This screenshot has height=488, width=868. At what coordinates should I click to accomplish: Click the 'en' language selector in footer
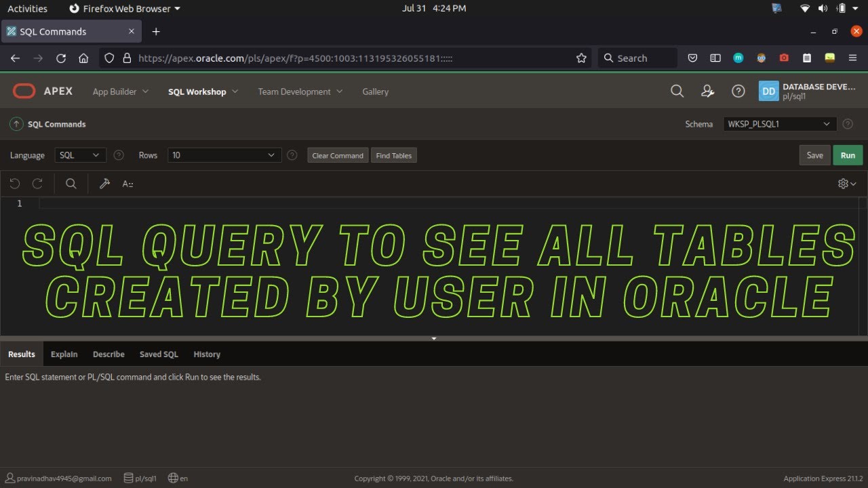(x=178, y=478)
